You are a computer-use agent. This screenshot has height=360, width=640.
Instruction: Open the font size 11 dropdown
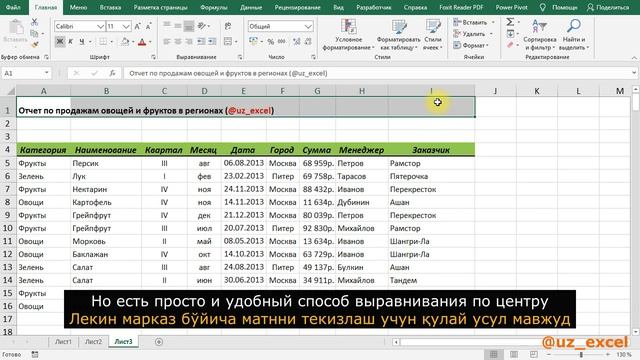tap(126, 27)
